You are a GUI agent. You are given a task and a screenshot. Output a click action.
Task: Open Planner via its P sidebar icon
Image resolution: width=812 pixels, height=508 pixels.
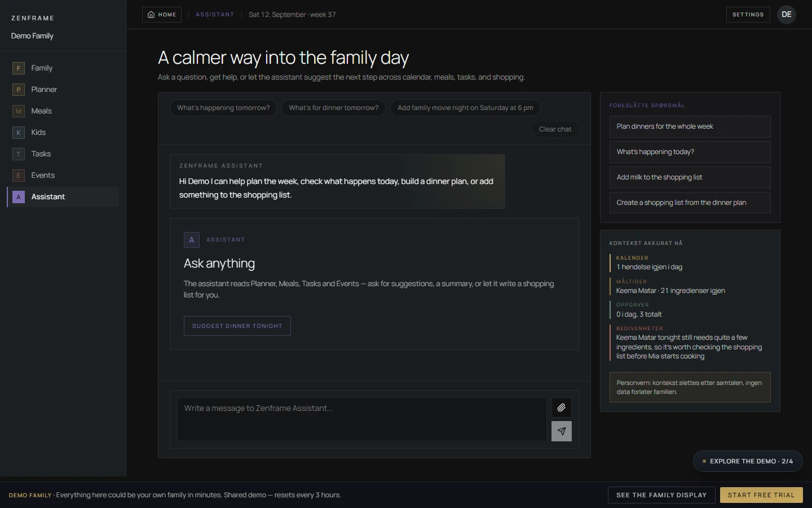[19, 90]
